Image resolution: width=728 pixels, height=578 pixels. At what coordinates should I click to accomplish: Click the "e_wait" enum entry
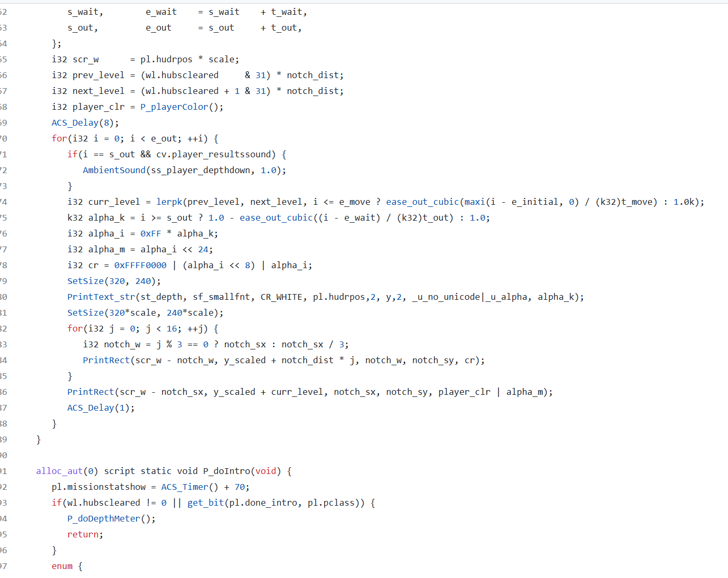pos(161,12)
